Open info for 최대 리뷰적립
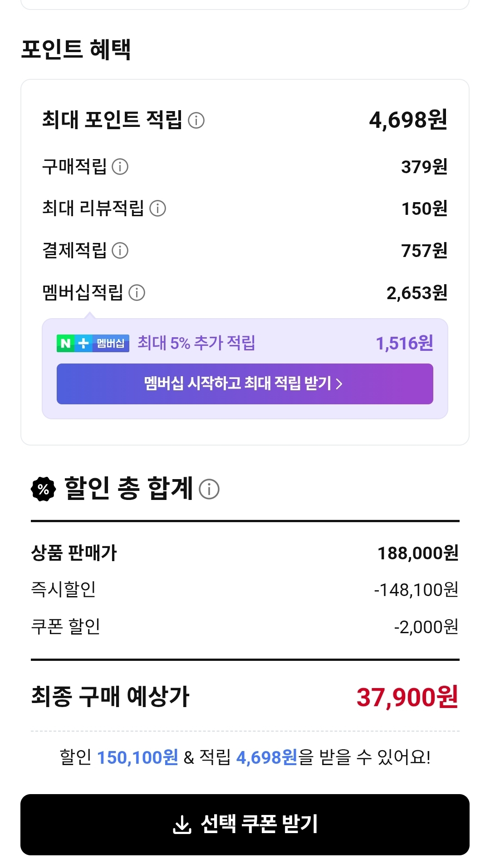The width and height of the screenshot is (490, 868). pyautogui.click(x=157, y=209)
